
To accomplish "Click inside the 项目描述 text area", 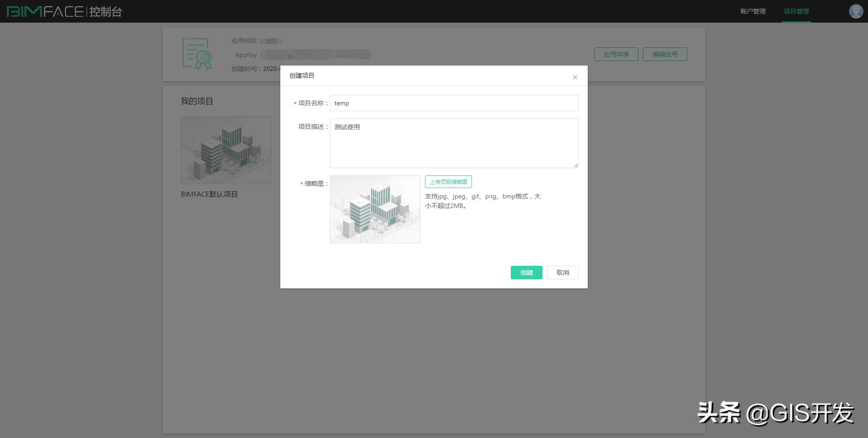I will (453, 142).
